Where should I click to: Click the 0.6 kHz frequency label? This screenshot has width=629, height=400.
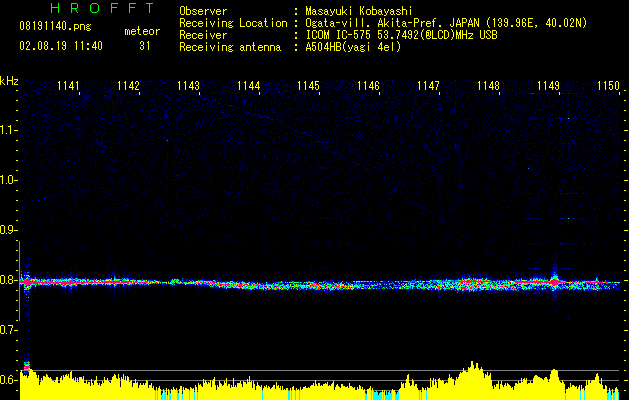(x=7, y=380)
